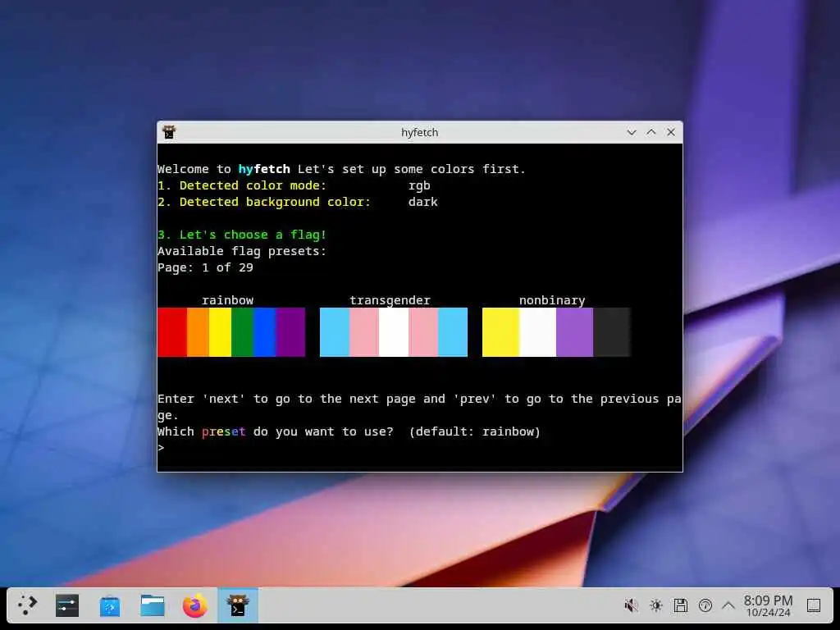Click "Let's choose a flag!" heading
840x630 pixels.
[x=242, y=235]
